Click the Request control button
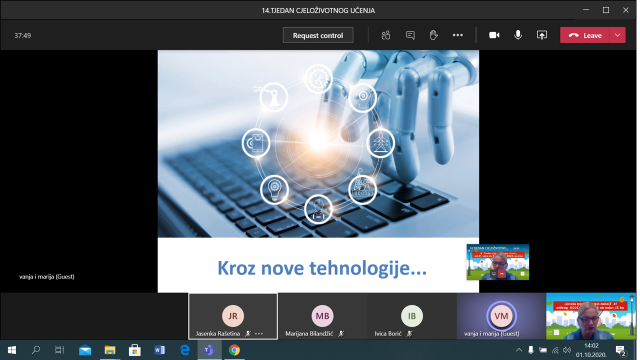 [x=318, y=36]
